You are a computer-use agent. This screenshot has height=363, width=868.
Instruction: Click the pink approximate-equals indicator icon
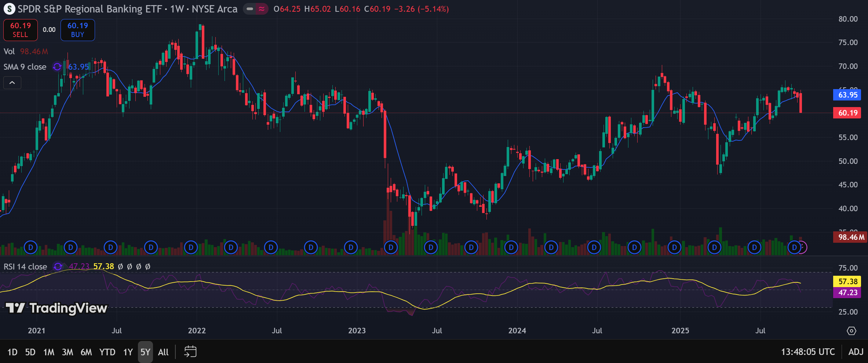[262, 9]
